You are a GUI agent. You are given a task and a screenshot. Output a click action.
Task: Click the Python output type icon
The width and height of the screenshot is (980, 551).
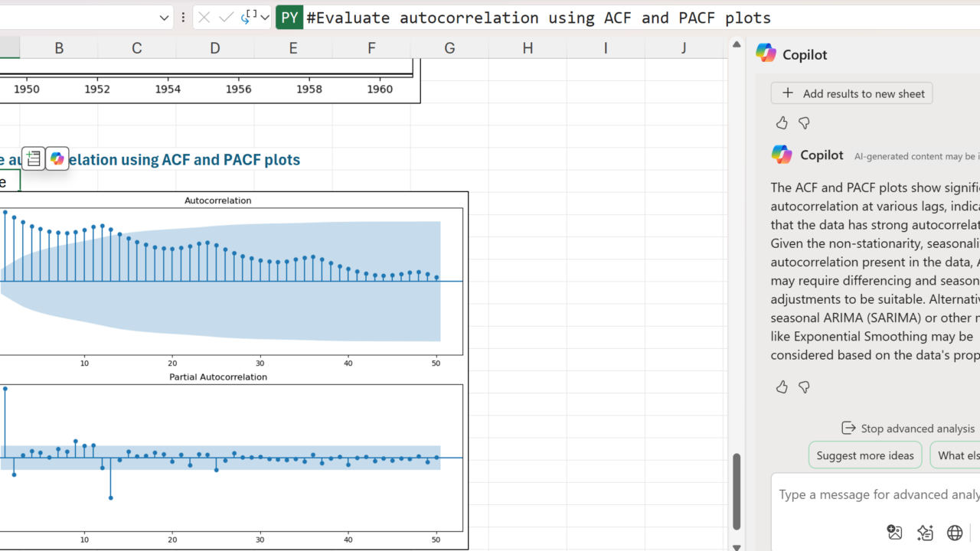click(x=250, y=17)
